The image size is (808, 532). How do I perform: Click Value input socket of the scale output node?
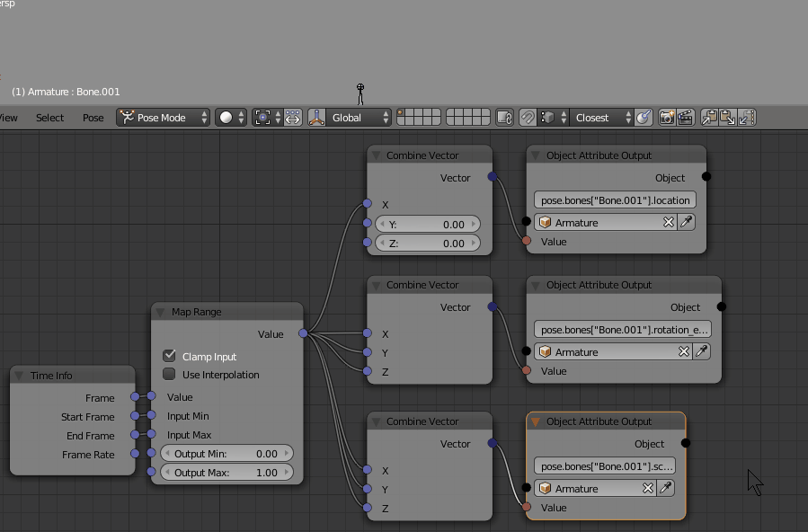tap(526, 507)
